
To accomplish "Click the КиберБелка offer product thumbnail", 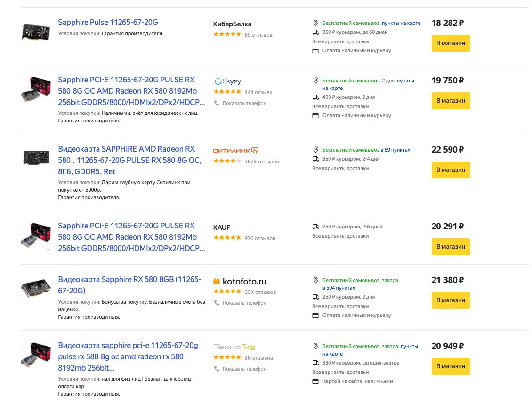I will pyautogui.click(x=36, y=32).
